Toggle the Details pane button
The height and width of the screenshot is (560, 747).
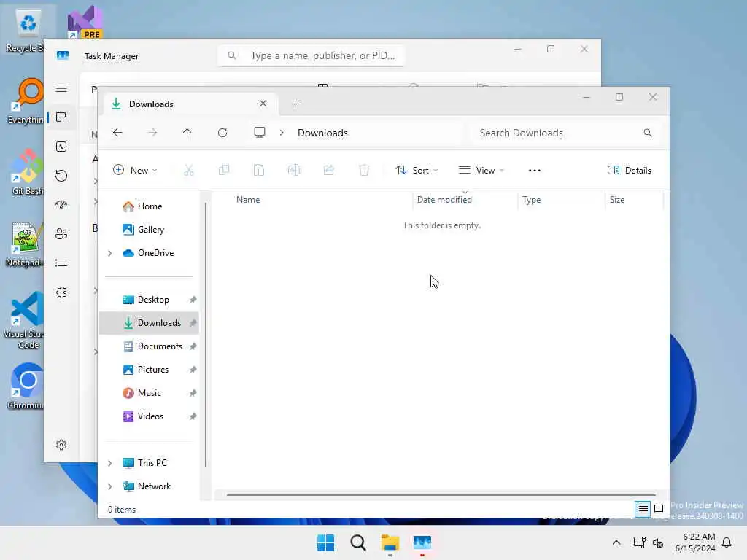630,170
